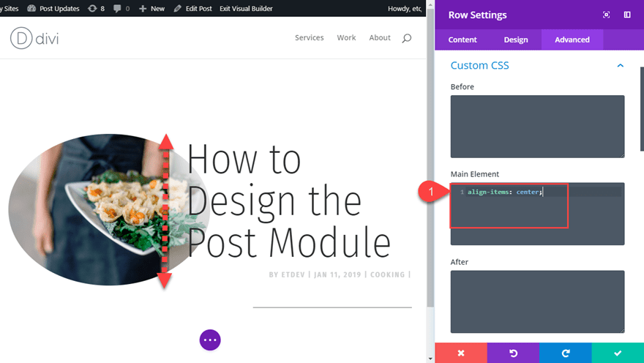Image resolution: width=644 pixels, height=363 pixels.
Task: Click into the After CSS field
Action: [x=538, y=302]
